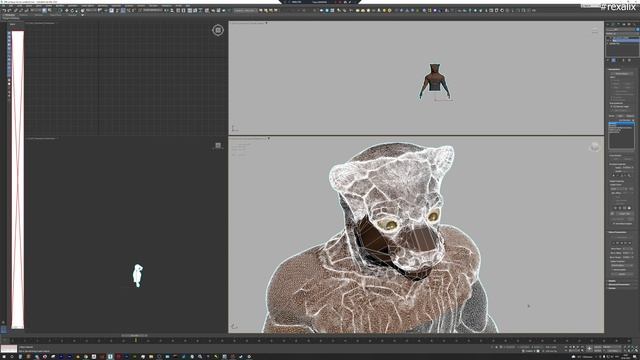Open the Modifiers menu
Screen dimensions: 640x360
point(60,6)
